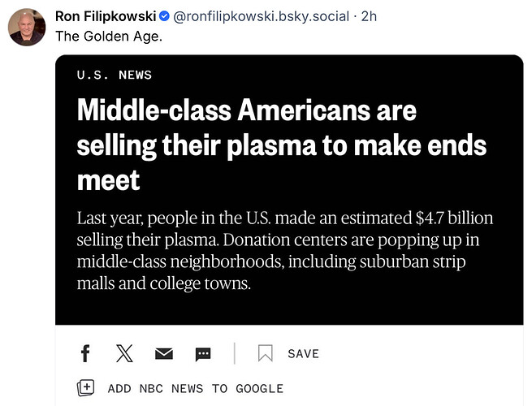Viewport: 532px width, 406px height.
Task: Click the email envelope share icon
Action: tap(164, 354)
